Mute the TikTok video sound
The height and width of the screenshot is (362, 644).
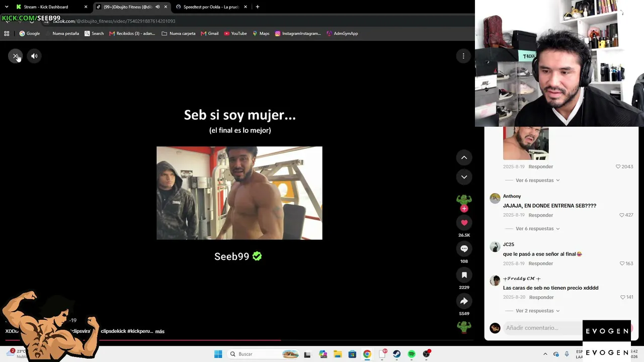click(x=34, y=56)
